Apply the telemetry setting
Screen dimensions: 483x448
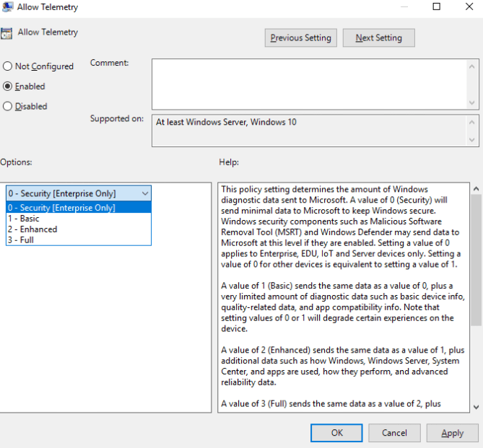[x=452, y=433]
